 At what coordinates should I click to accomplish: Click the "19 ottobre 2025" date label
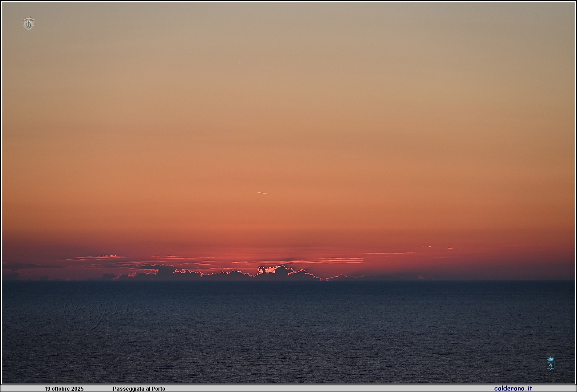64,389
